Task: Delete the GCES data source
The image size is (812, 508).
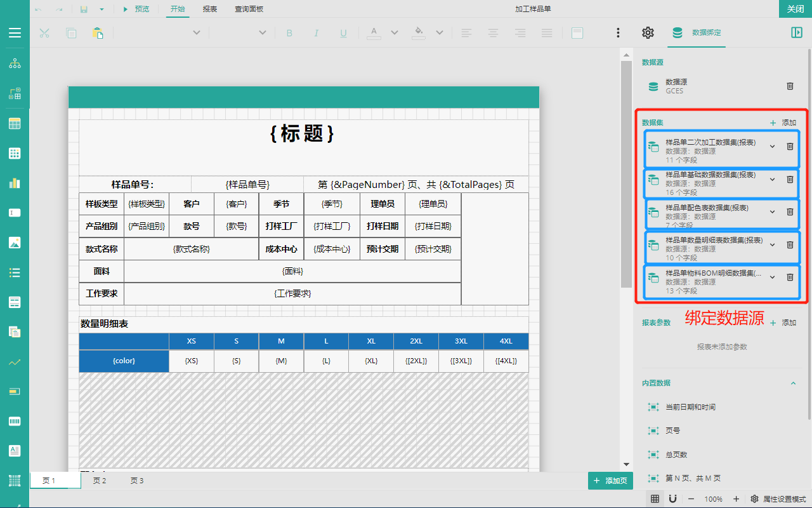Action: pos(790,86)
